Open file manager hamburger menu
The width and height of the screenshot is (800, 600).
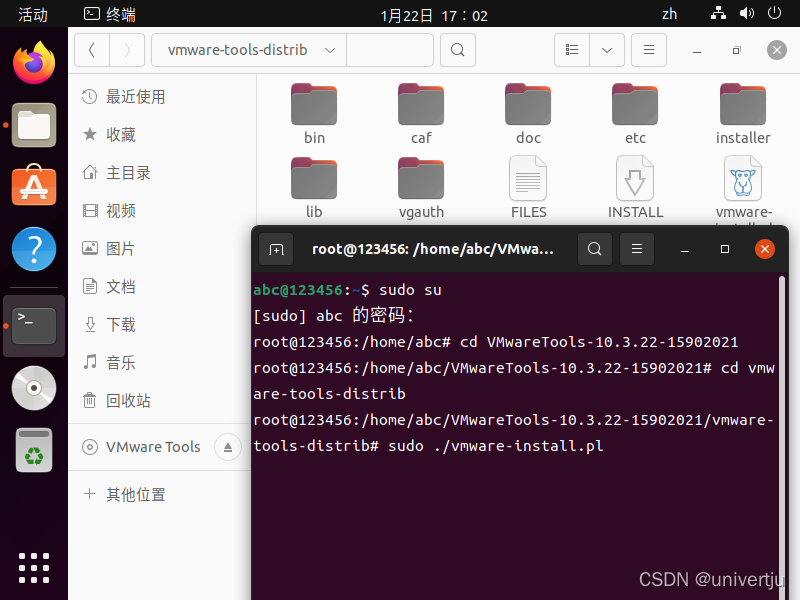[649, 50]
